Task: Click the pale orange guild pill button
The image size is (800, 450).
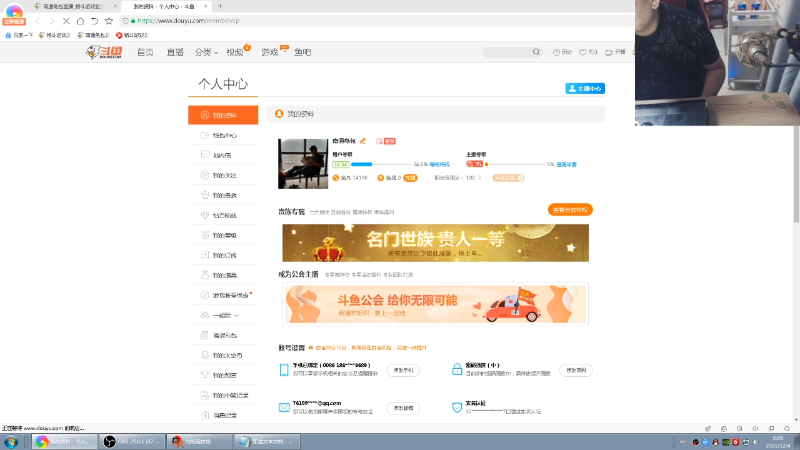Action: (508, 178)
